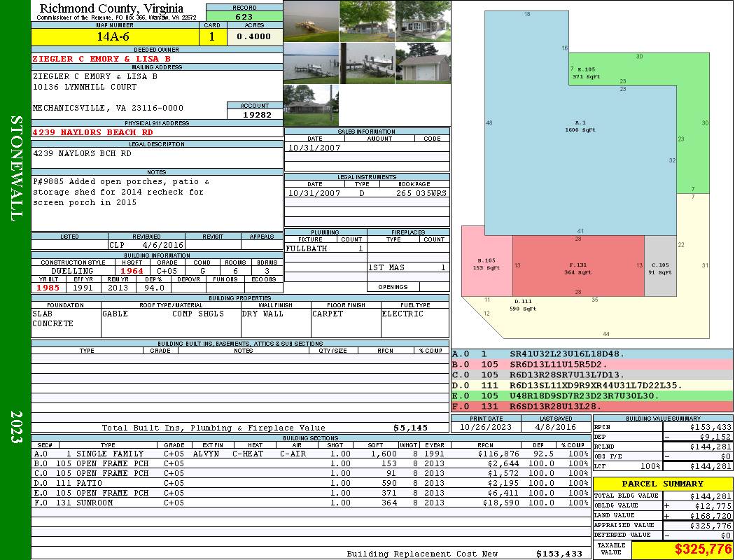
Task: Open the bottom-row house photo
Action: pos(311,105)
